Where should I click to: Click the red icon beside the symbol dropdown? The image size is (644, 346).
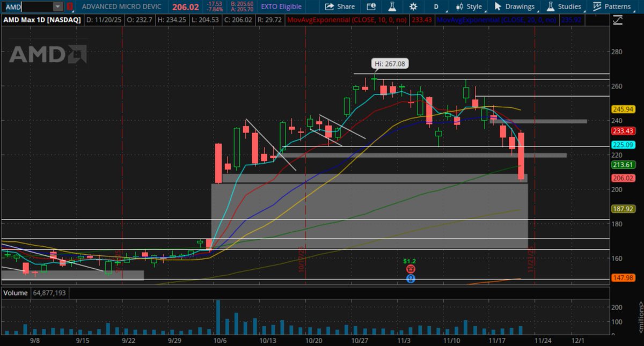coord(69,6)
